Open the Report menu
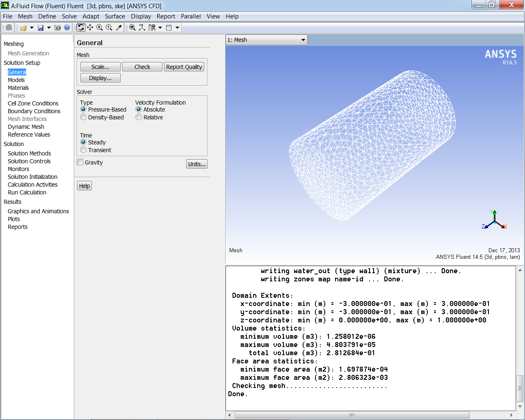Viewport: 525px width, 420px height. 166,16
